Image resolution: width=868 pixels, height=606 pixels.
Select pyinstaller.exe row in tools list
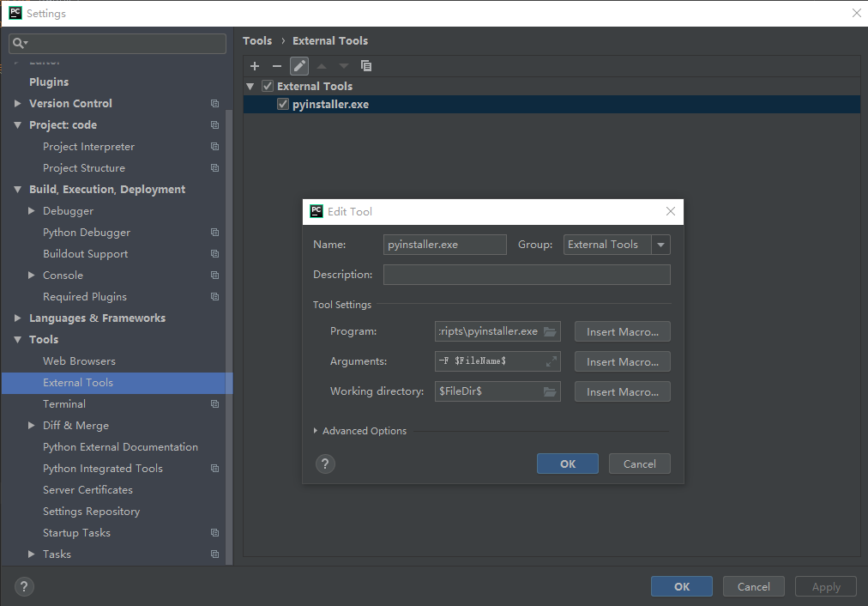(x=552, y=104)
